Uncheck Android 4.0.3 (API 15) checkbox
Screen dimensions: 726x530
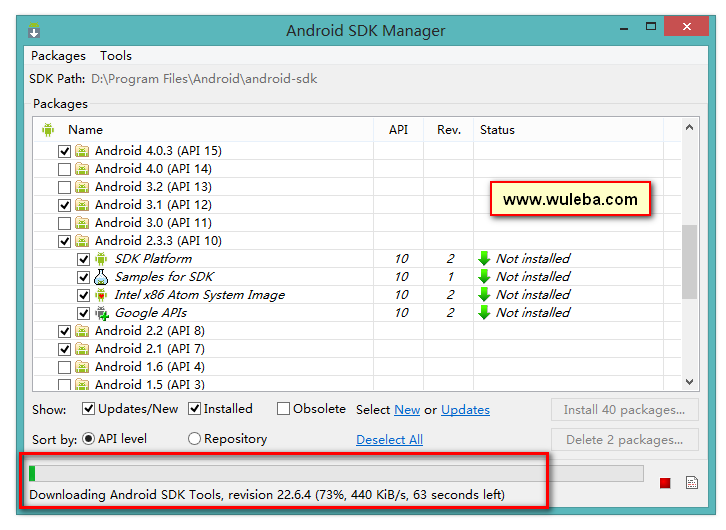coord(64,151)
